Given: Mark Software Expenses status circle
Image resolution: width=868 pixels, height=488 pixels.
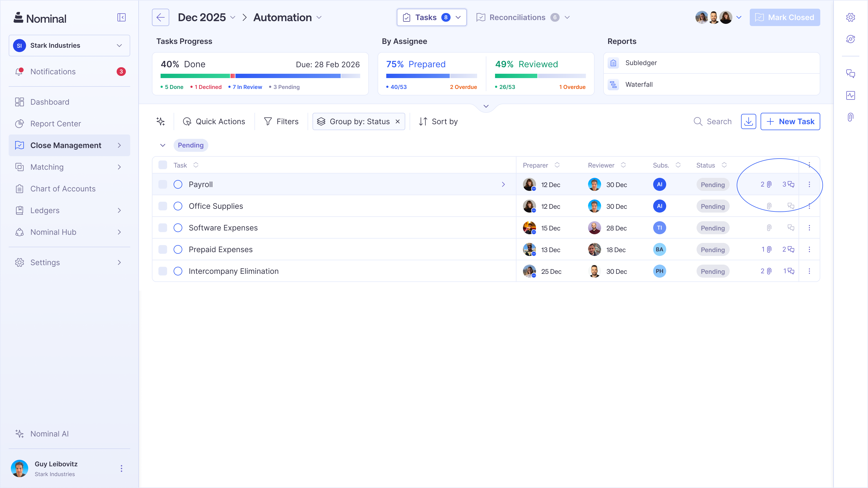Looking at the screenshot, I should coord(178,228).
